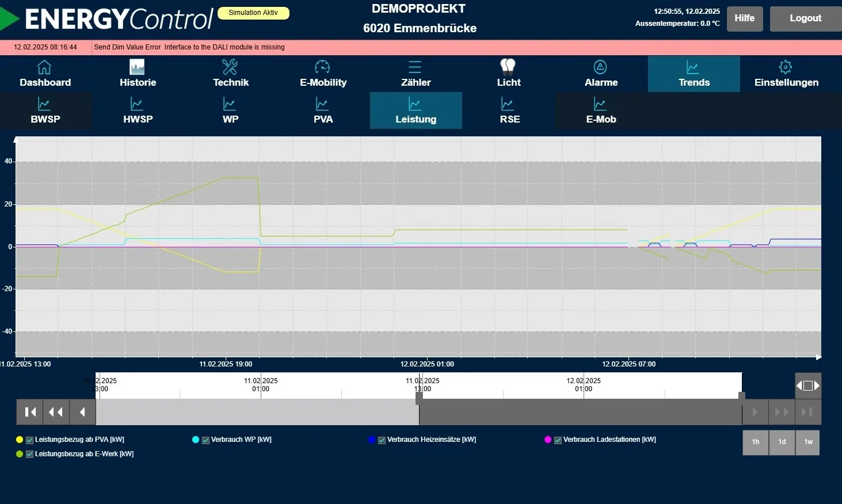Screen dimensions: 842x504
Task: Toggle Verbrauch WP checkbox
Action: tap(205, 440)
